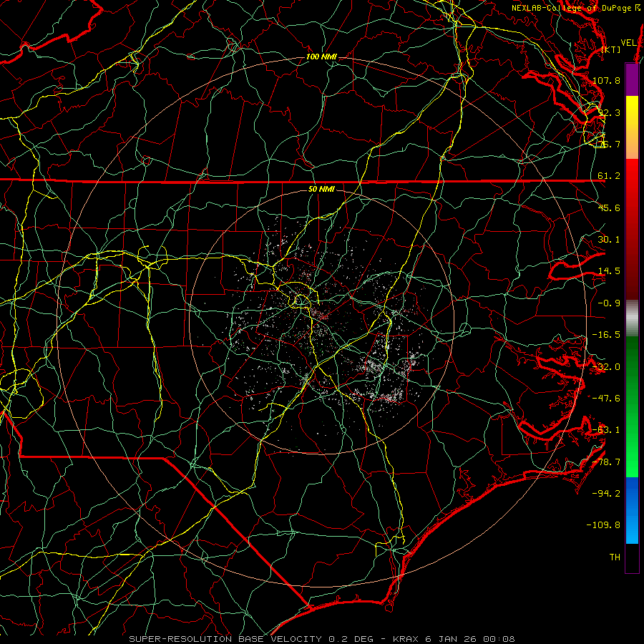Click the 50 NMI range ring label

321,189
